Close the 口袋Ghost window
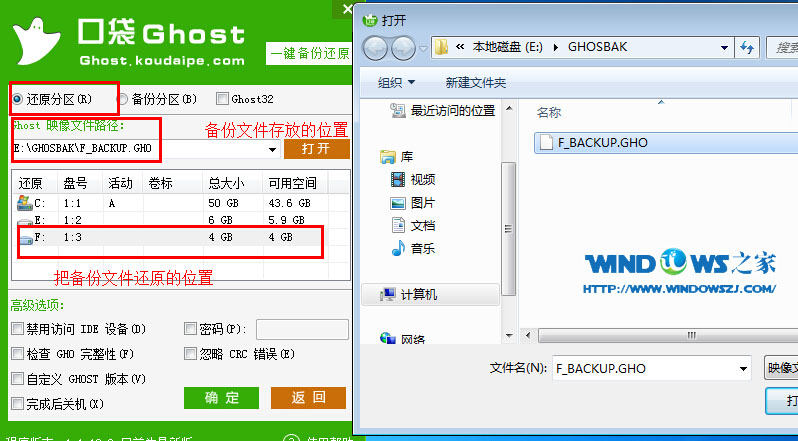This screenshot has width=798, height=441. tap(347, 9)
